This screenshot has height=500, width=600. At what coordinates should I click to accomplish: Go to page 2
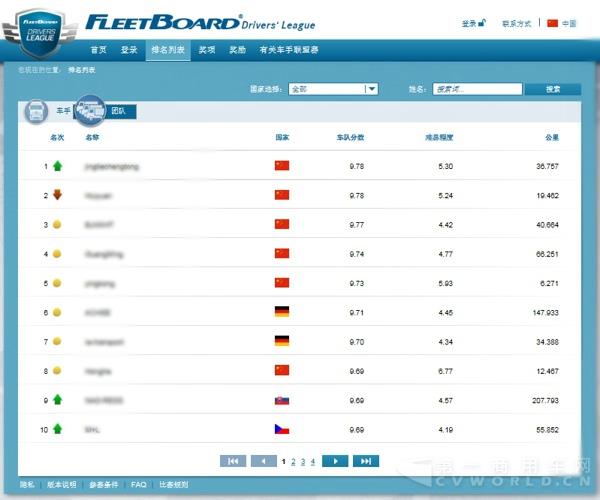pyautogui.click(x=293, y=462)
